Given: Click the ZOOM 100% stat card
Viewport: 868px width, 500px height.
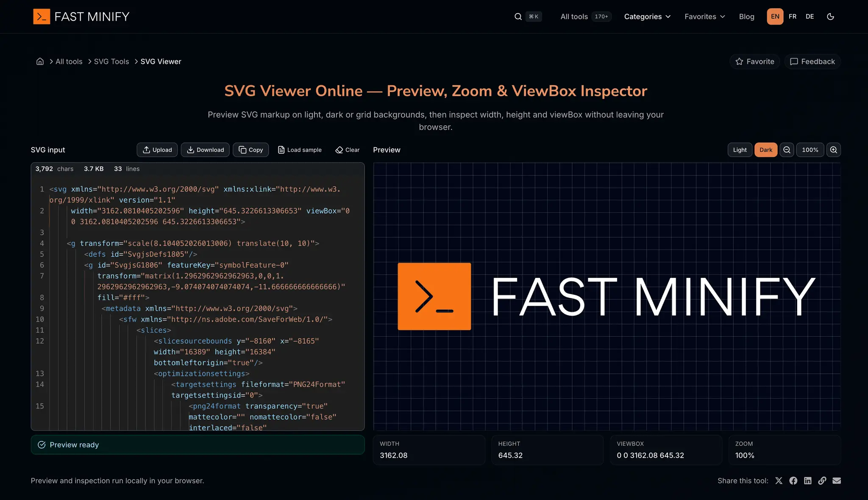Looking at the screenshot, I should (785, 450).
